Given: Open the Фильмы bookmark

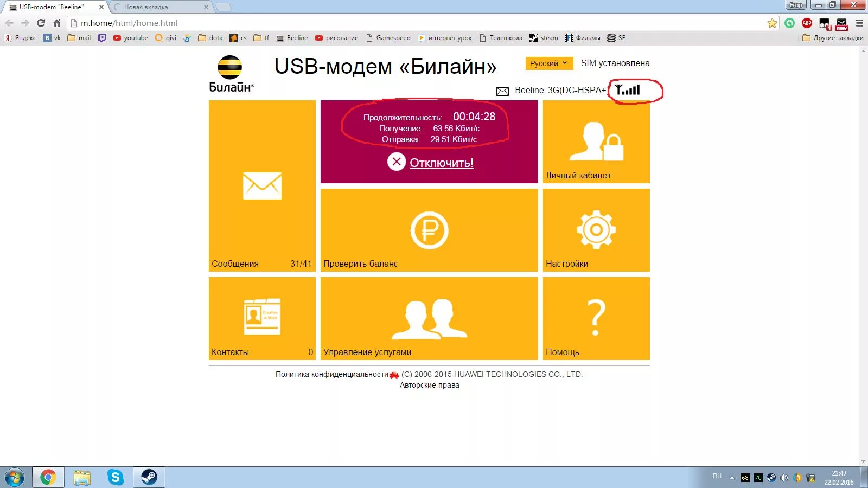Looking at the screenshot, I should pyautogui.click(x=583, y=38).
